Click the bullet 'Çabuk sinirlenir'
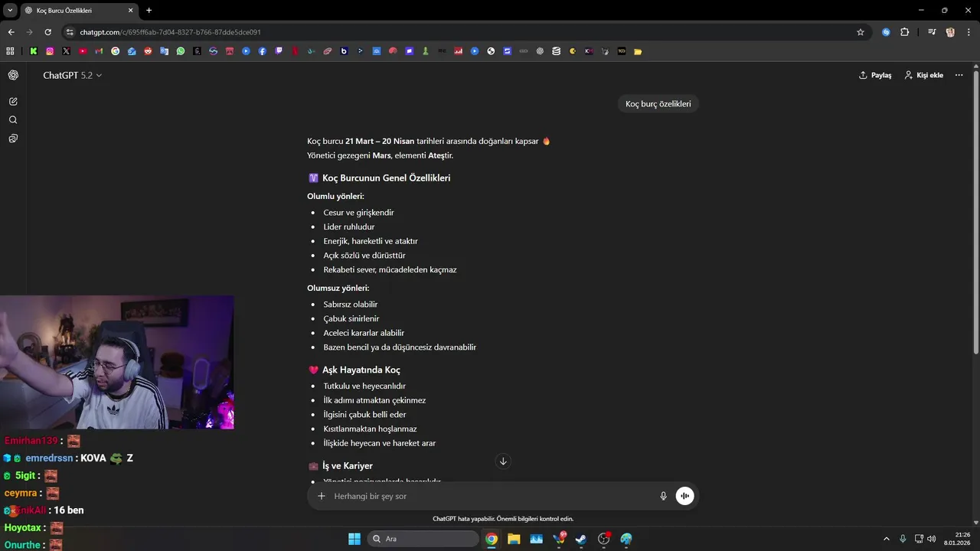This screenshot has height=551, width=980. pyautogui.click(x=351, y=318)
